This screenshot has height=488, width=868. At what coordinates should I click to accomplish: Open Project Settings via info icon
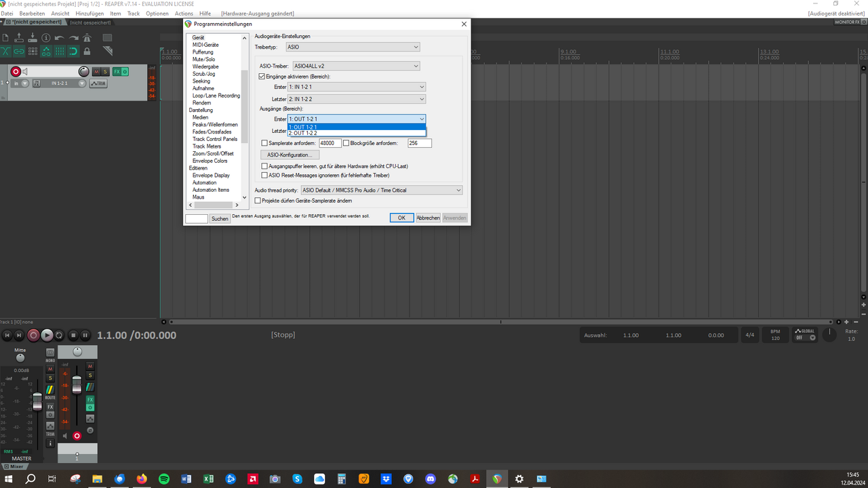coord(46,38)
